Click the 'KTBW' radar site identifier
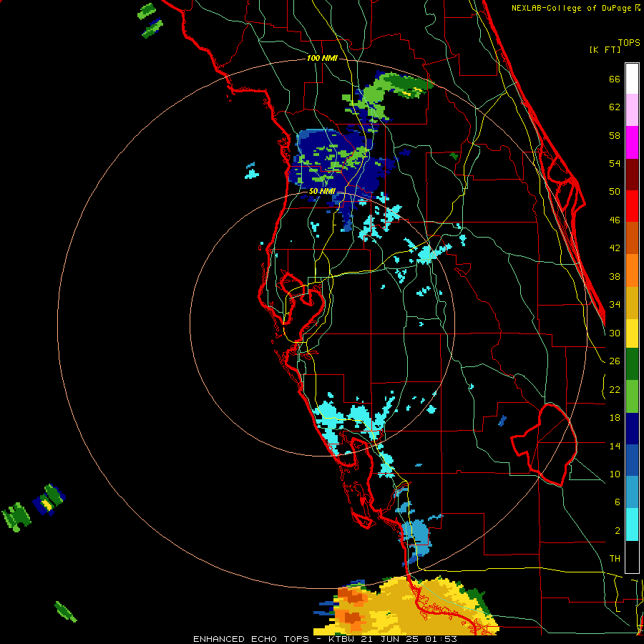Screen dimensions: 644x644 [343, 639]
